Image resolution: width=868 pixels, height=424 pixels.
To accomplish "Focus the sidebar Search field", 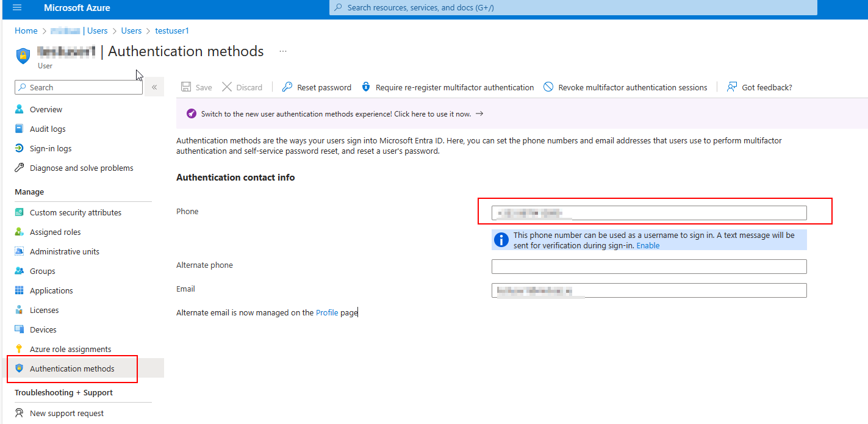I will click(x=78, y=87).
